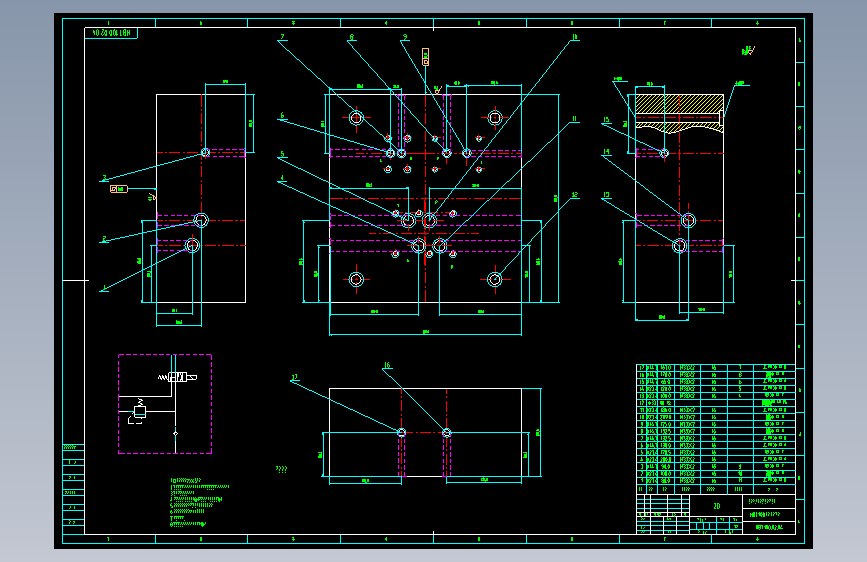Select callout number 17 left of bottom view

(x=295, y=377)
